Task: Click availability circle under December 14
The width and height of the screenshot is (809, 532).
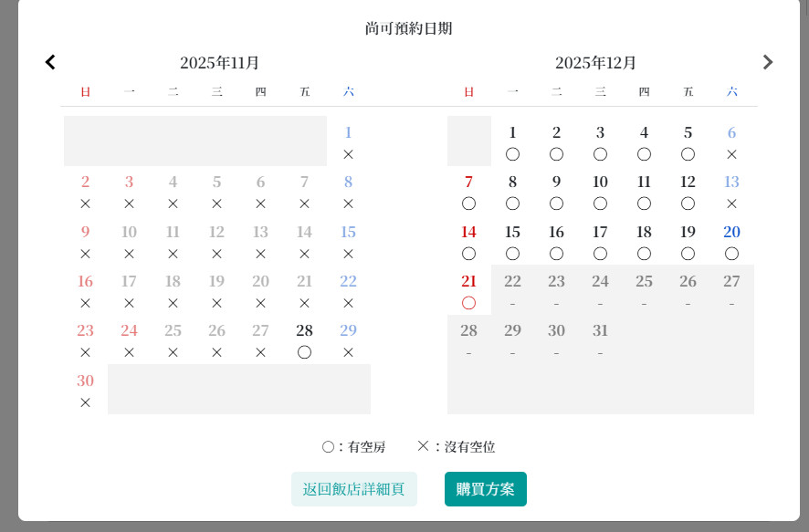Action: point(468,254)
